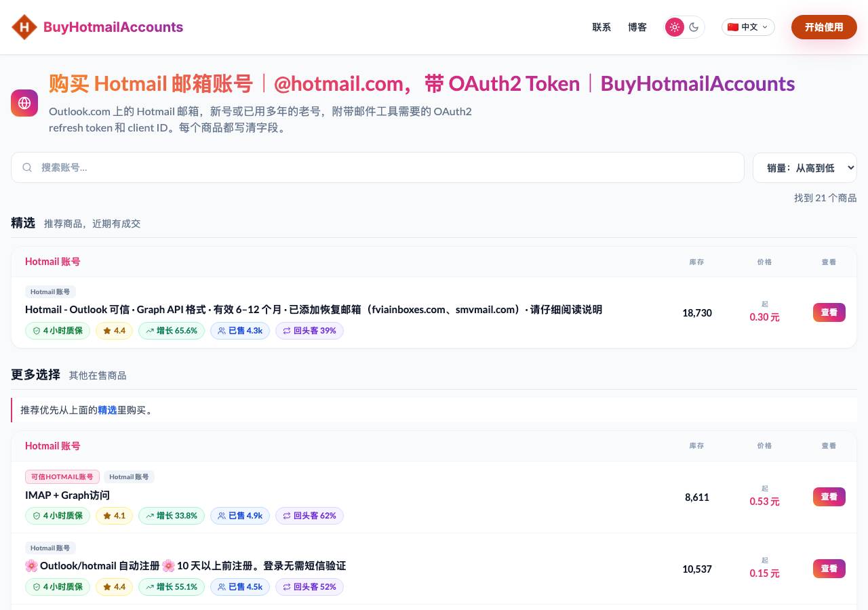Click the shield icon in Graph API product row
The height and width of the screenshot is (610, 868).
click(x=37, y=331)
